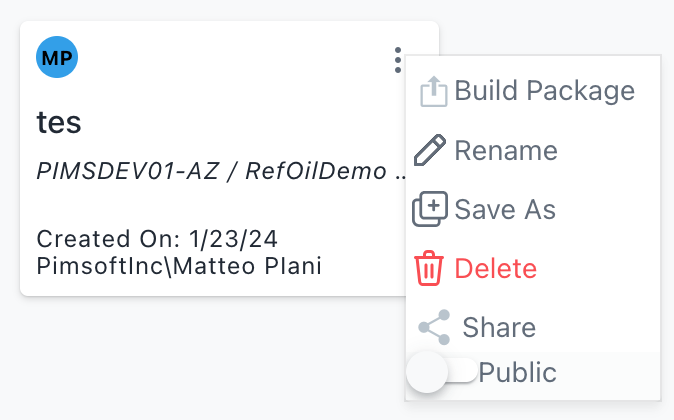Select the Share text in the menu

498,327
